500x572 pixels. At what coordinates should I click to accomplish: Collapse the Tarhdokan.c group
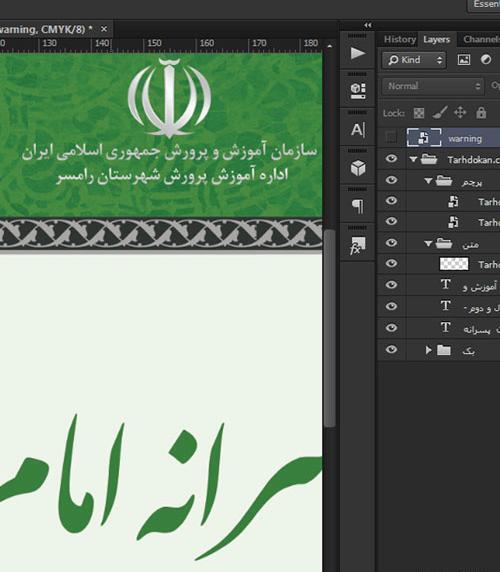413,159
